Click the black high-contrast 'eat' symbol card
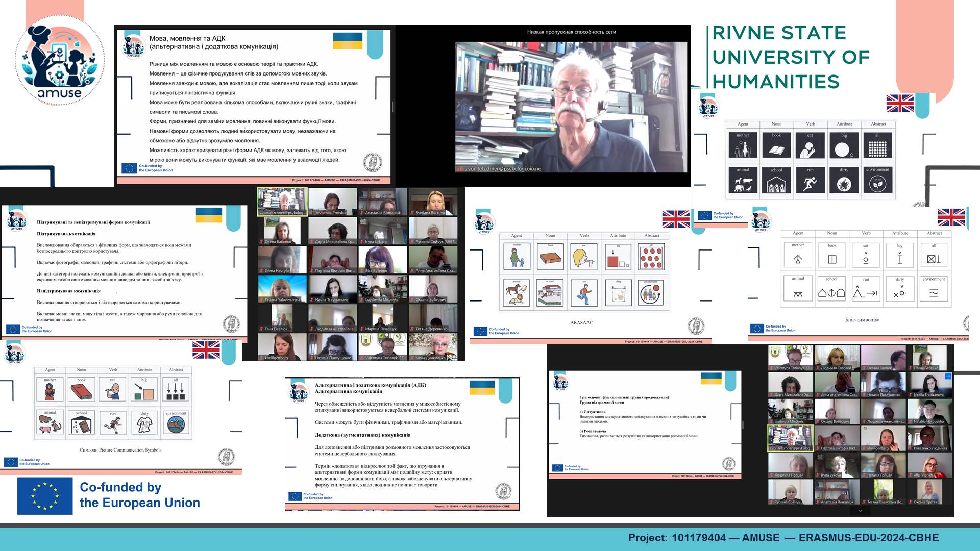980x551 pixels. click(x=810, y=146)
